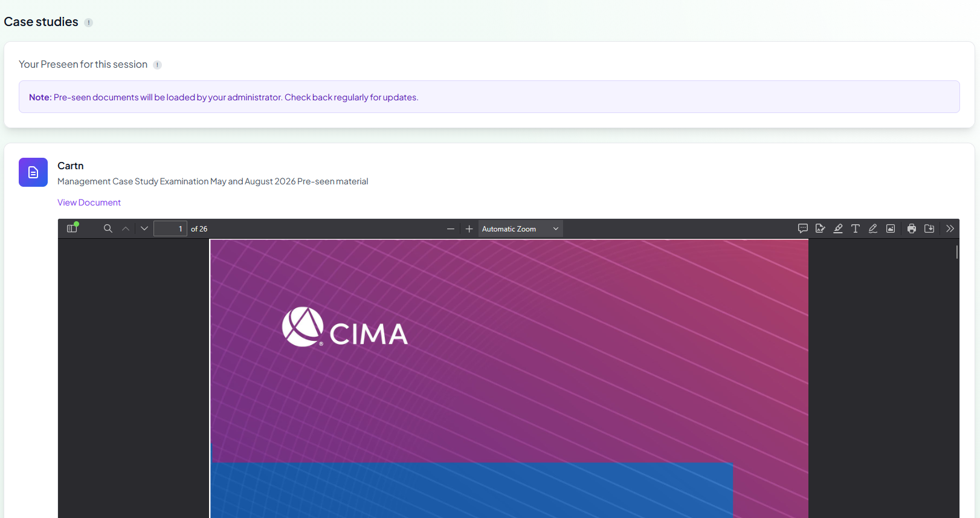Click the info icon beside Case studies
This screenshot has height=518, width=980.
pyautogui.click(x=88, y=22)
